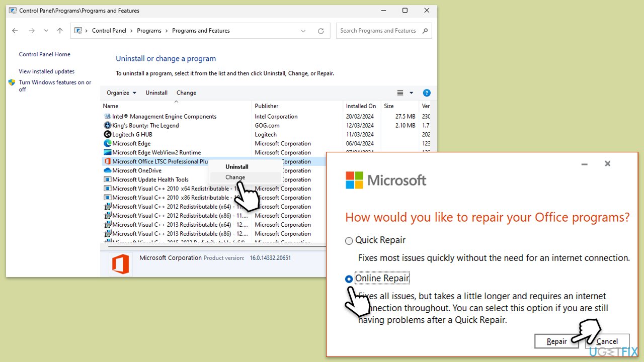Click the Programs and Features breadcrumb

[201, 31]
